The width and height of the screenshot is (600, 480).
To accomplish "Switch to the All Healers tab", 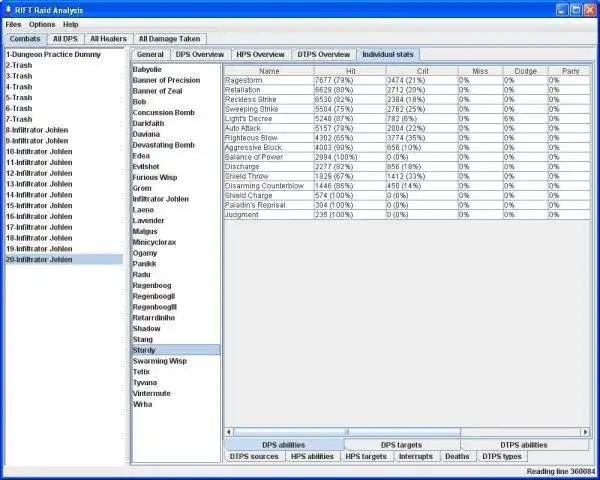I will (108, 39).
